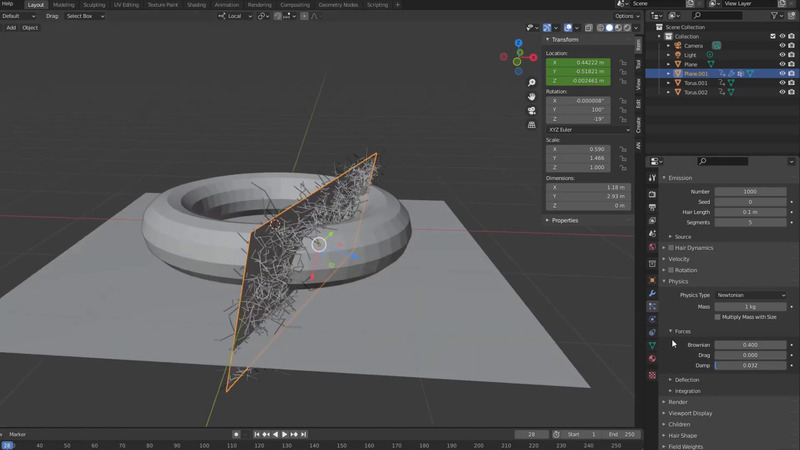800x450 pixels.
Task: Hide Torus.001 using its eye icon
Action: click(782, 83)
